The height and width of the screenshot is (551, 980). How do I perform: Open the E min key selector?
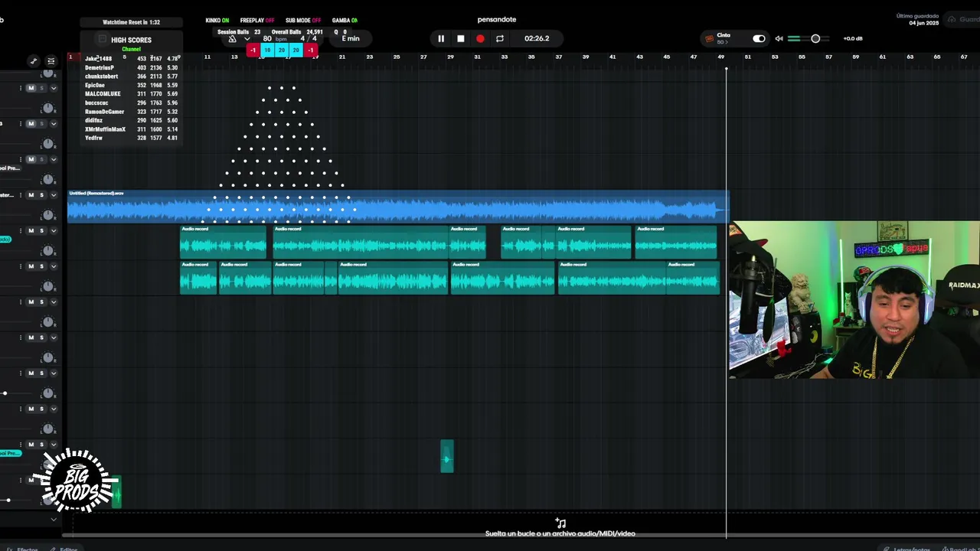pos(351,38)
